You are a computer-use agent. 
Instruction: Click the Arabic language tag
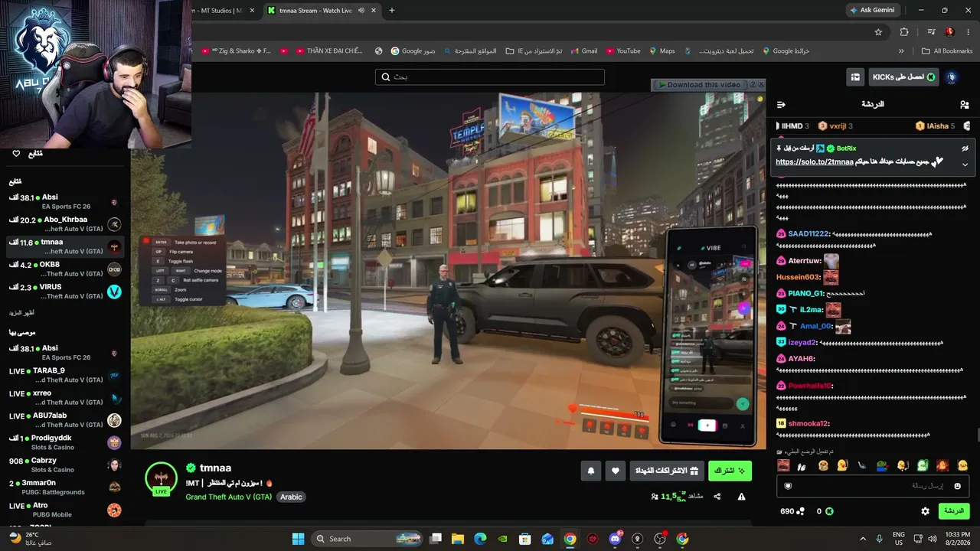pos(291,497)
